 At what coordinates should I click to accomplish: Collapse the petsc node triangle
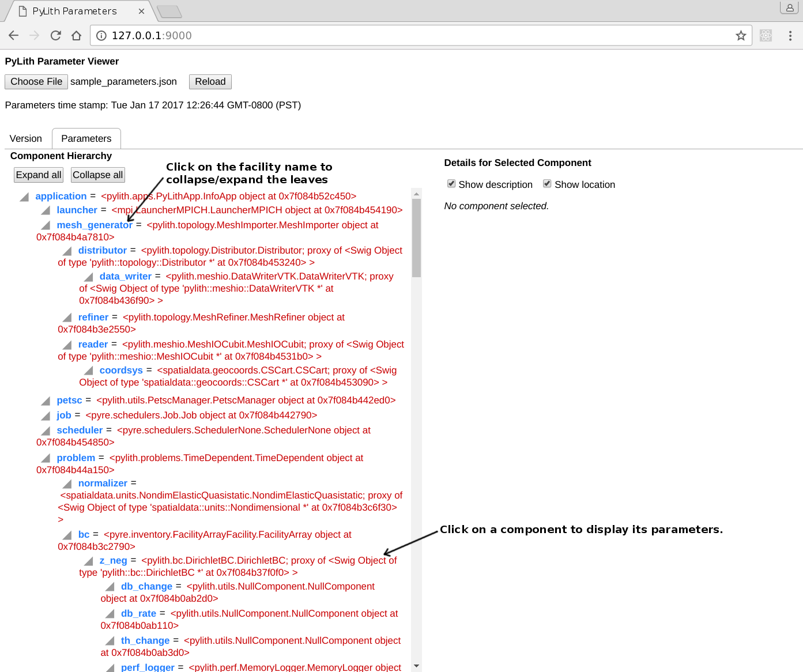coord(46,401)
